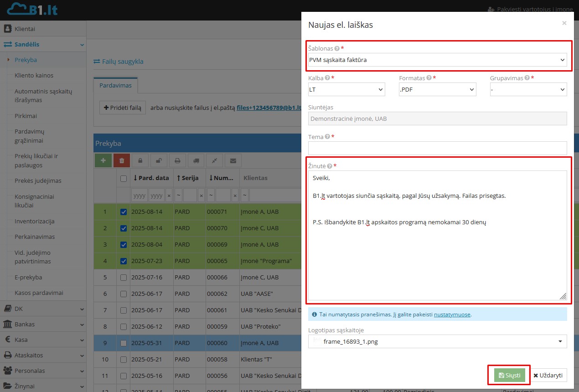Click the printer icon in Prekyba toolbar
Screen dimensions: 579x392
tap(177, 160)
